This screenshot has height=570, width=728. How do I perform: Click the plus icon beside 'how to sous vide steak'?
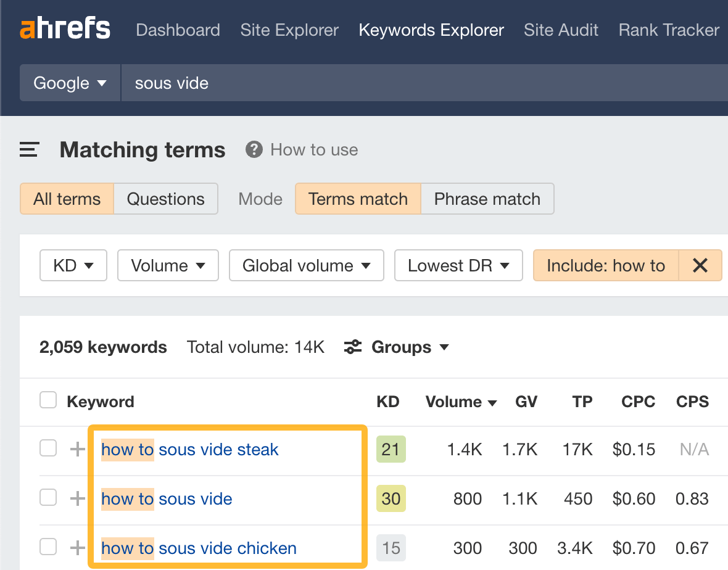coord(77,450)
